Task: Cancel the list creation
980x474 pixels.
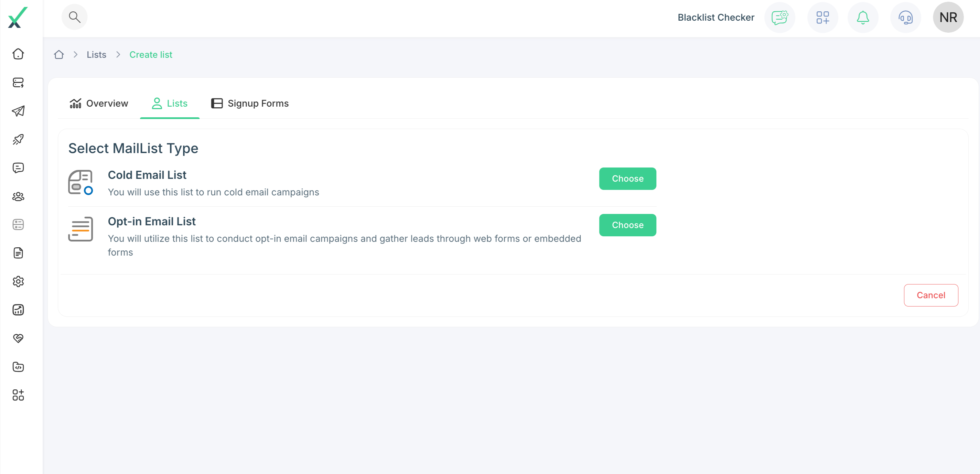Action: click(931, 295)
